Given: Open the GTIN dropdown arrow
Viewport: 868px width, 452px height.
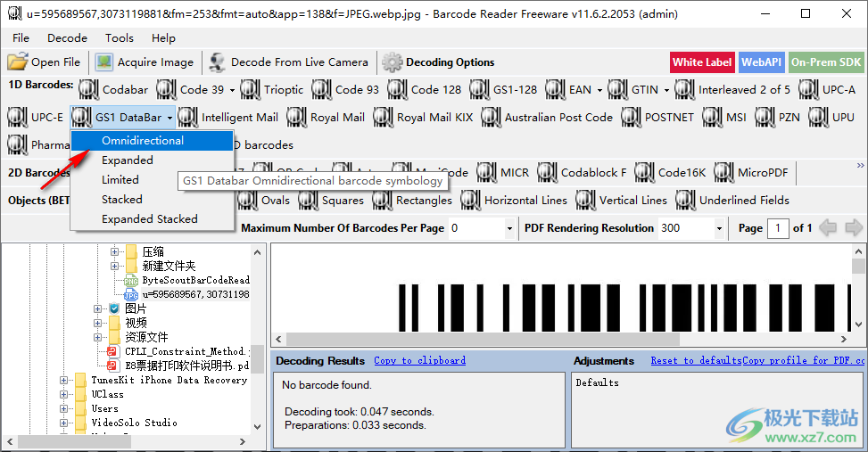Looking at the screenshot, I should (666, 90).
